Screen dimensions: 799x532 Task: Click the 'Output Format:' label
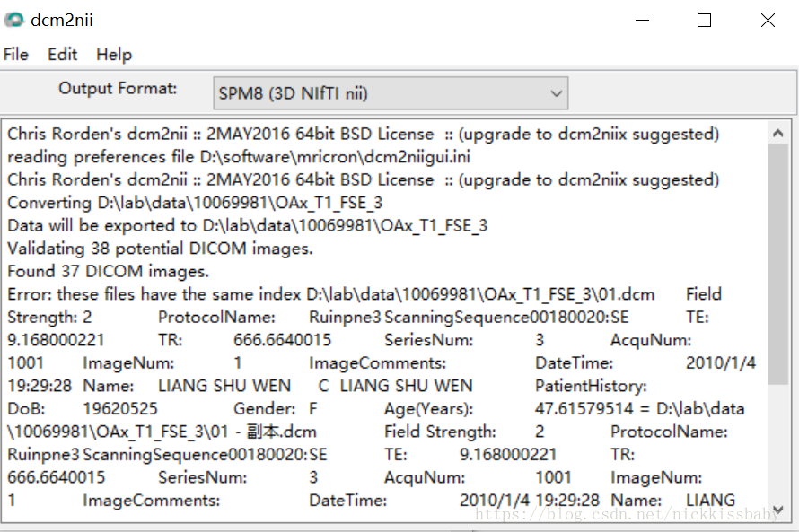click(x=118, y=89)
